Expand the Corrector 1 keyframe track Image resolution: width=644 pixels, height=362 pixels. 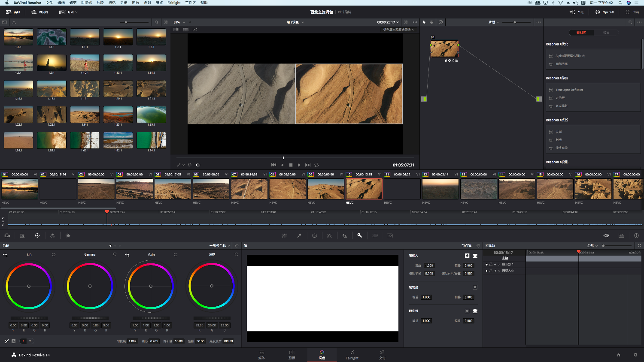[x=499, y=265]
